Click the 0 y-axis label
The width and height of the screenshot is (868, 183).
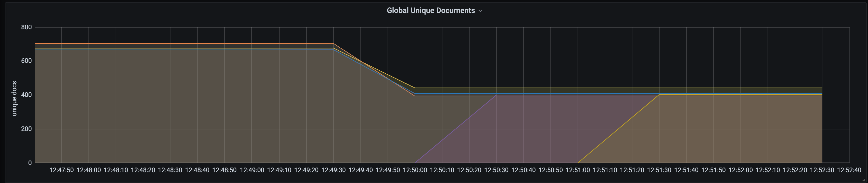30,163
